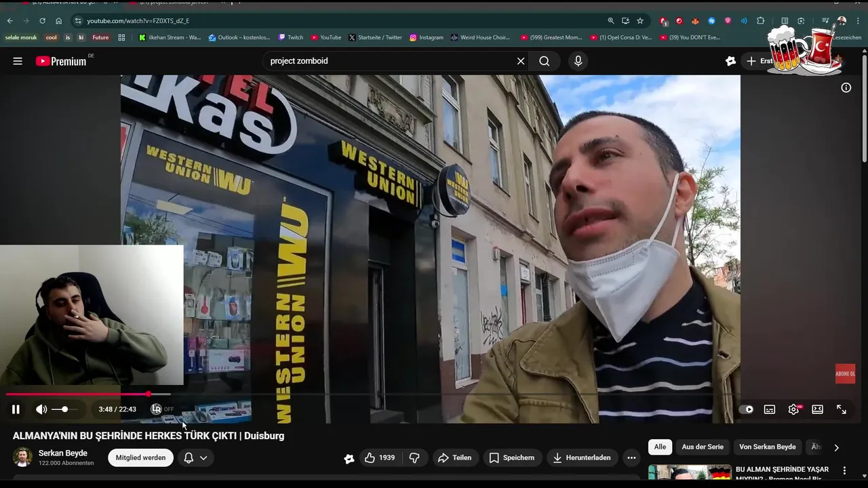Go back in browser

(9, 21)
